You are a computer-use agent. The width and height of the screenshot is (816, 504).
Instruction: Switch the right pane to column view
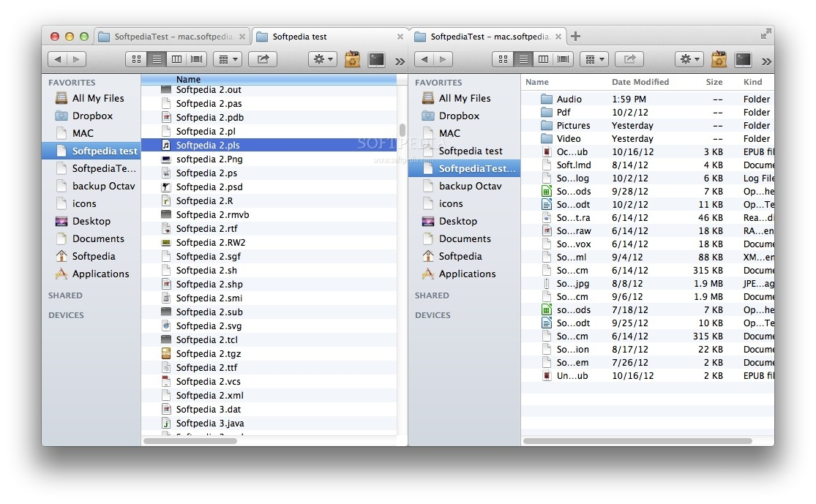pyautogui.click(x=543, y=59)
